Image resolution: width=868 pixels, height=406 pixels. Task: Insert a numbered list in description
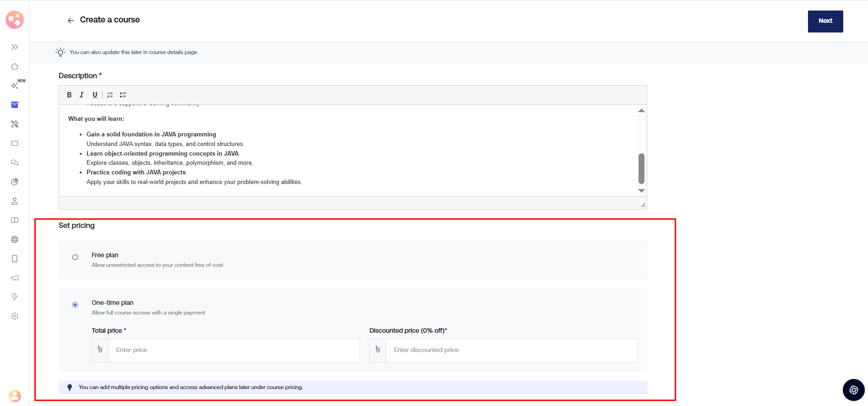(110, 95)
